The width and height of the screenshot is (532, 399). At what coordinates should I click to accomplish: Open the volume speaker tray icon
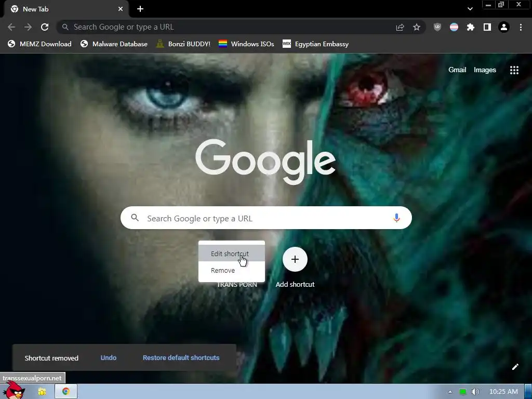[x=475, y=392]
